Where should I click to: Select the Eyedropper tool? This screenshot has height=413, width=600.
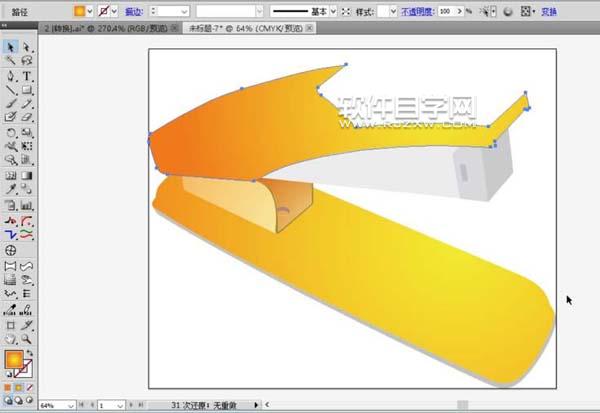pos(10,189)
